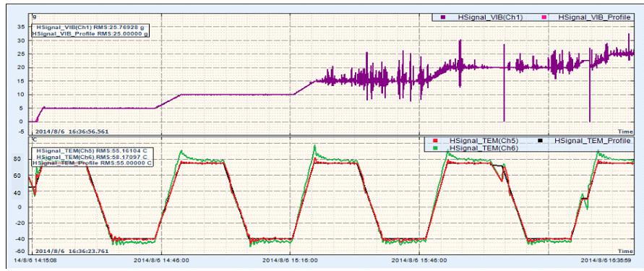Click the vibration chart timestamp 16:36:56.561

(72, 132)
